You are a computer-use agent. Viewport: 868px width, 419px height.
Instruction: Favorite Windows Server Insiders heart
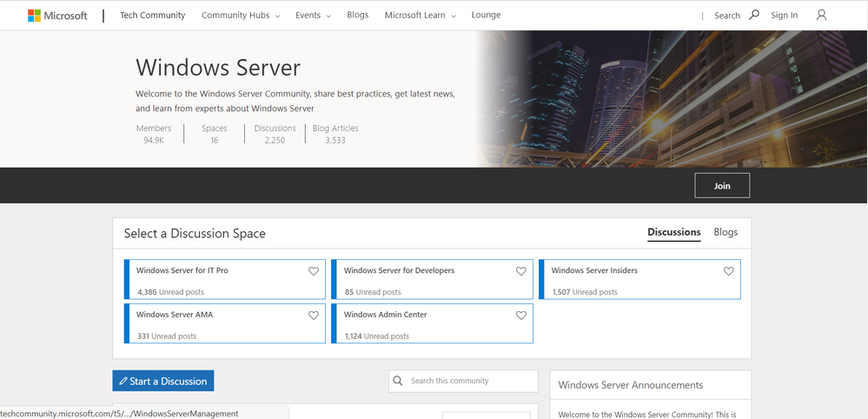pyautogui.click(x=728, y=271)
